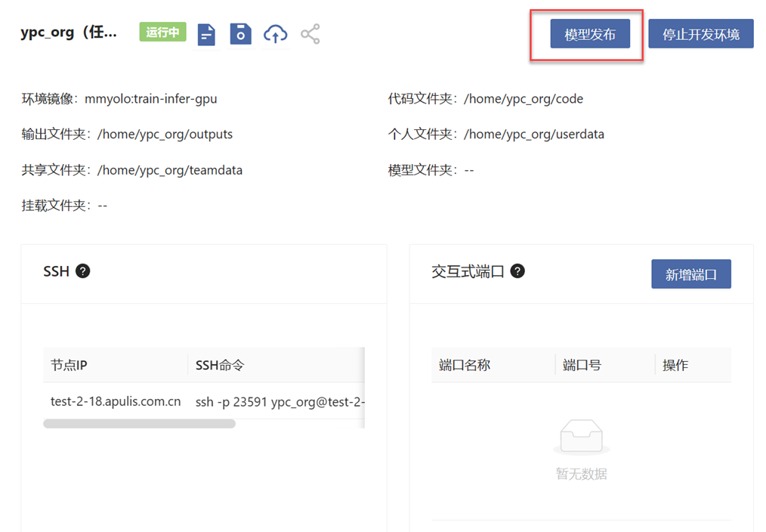Screen dimensions: 766x532
Task: Click the share icon
Action: point(310,34)
